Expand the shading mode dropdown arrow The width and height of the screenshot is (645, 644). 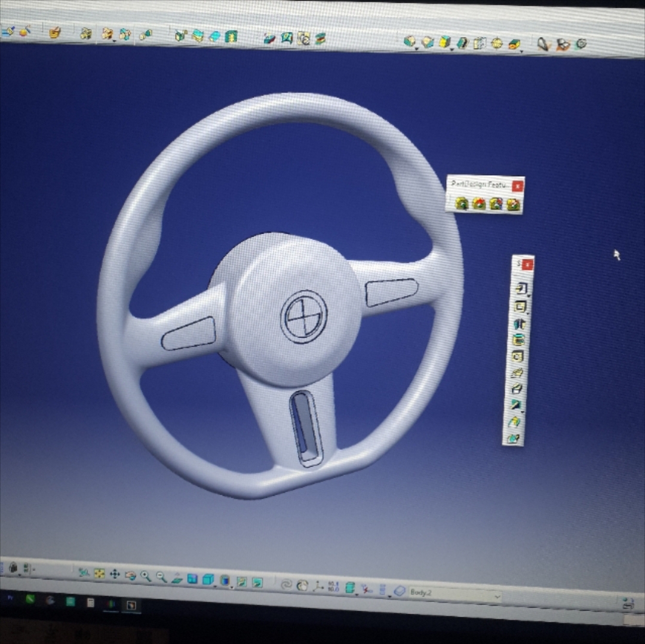[x=232, y=587]
